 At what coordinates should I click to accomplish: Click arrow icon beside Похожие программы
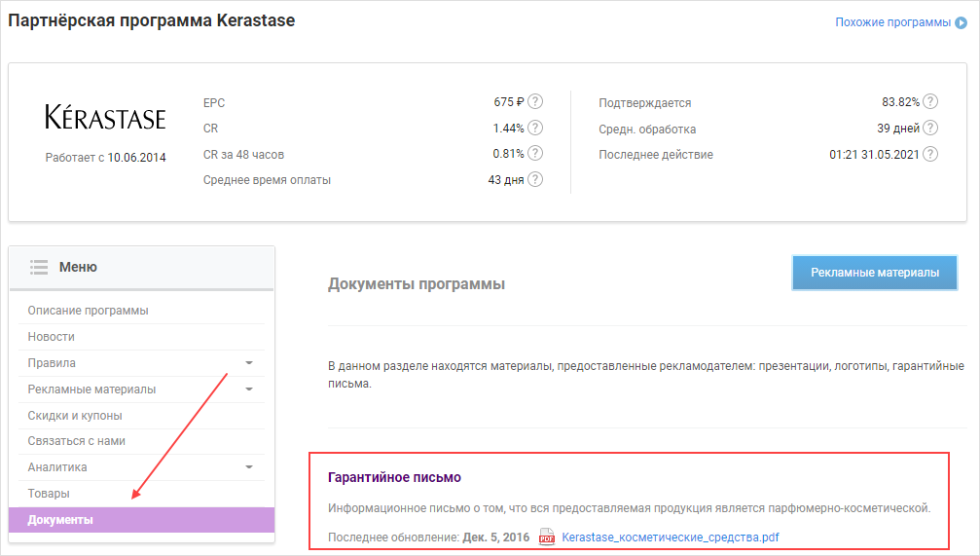[962, 22]
